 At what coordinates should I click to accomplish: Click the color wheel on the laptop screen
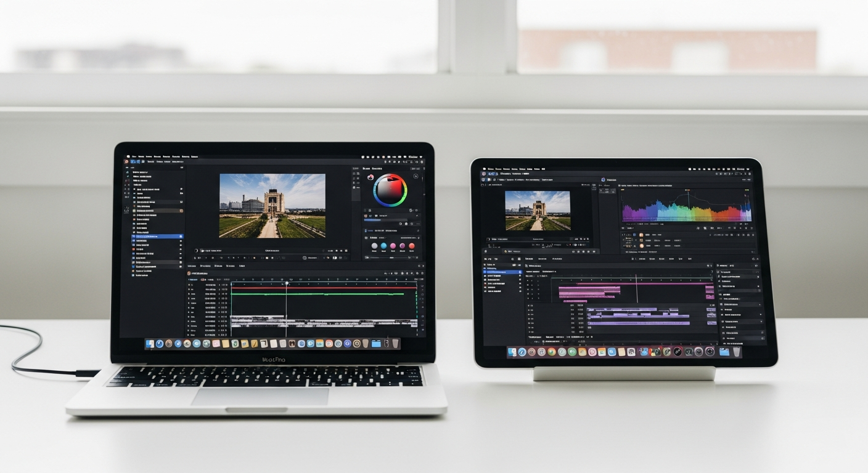[x=390, y=190]
